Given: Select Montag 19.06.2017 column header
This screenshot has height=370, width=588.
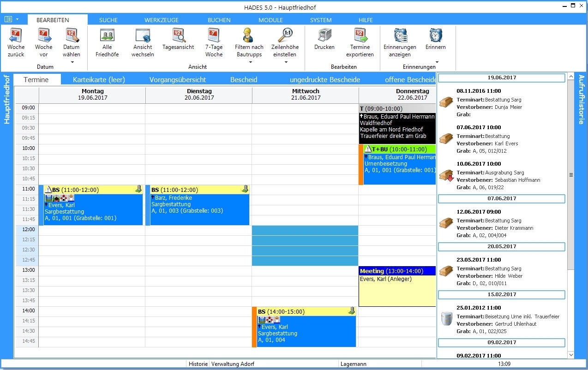Looking at the screenshot, I should click(92, 95).
